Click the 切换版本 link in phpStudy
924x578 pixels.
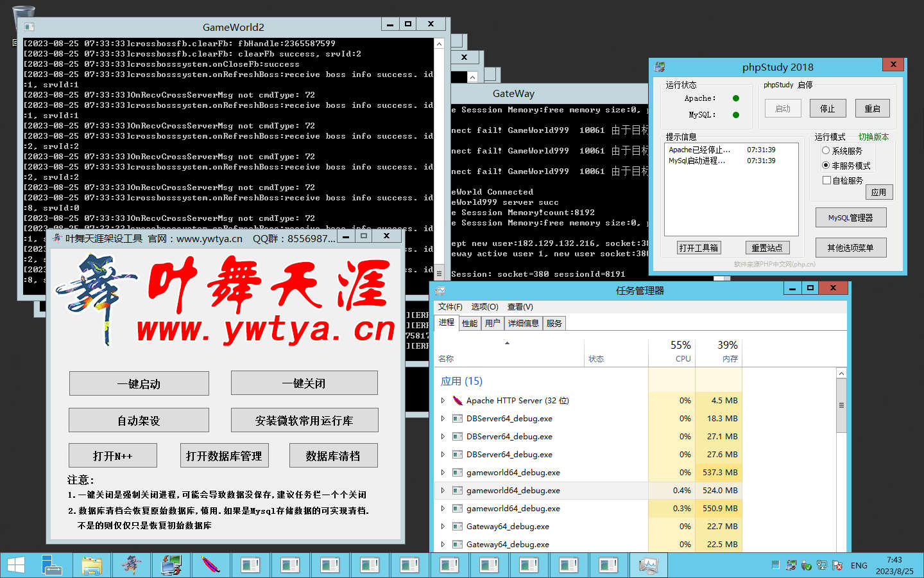(x=874, y=137)
